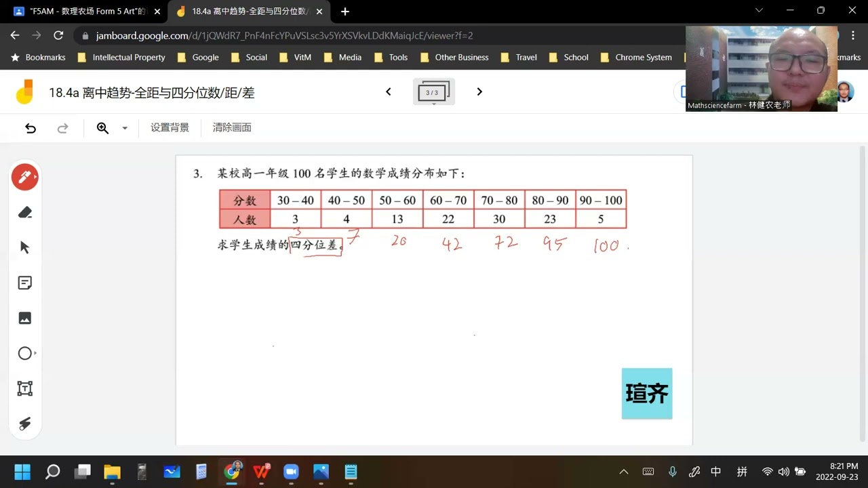Screen dimensions: 868x488
Task: Click 清除画面 to clear frame
Action: pyautogui.click(x=232, y=128)
